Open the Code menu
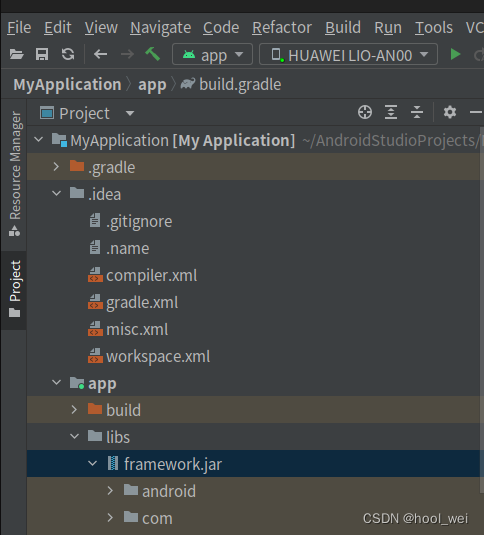Screen dimensions: 484x535 click(x=221, y=28)
